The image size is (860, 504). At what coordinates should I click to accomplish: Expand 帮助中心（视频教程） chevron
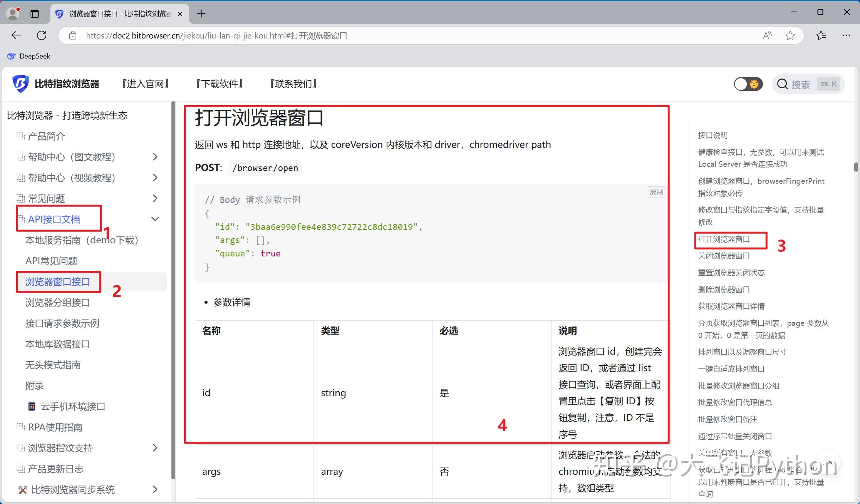[x=155, y=177]
